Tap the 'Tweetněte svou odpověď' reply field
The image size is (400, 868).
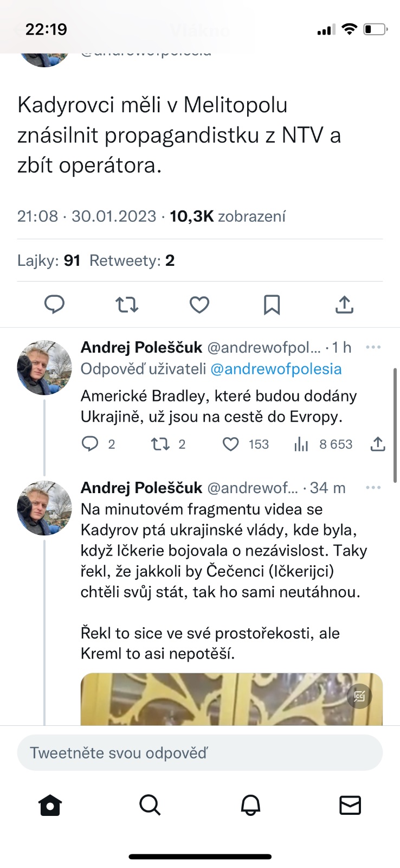pyautogui.click(x=199, y=753)
